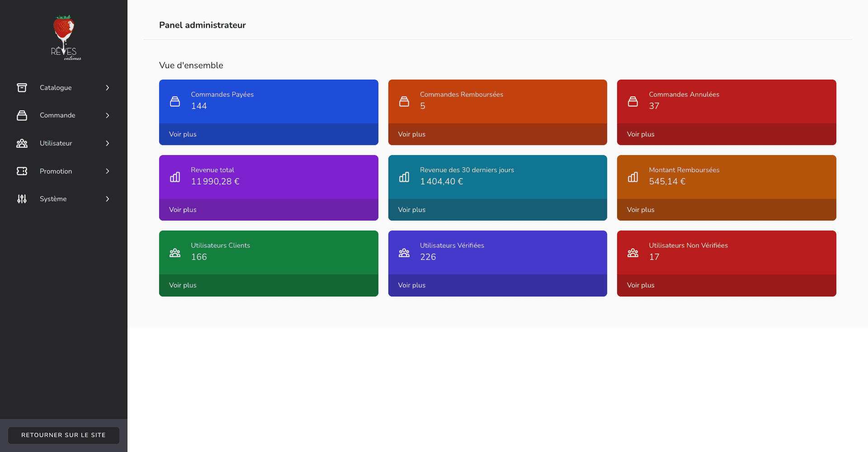868x452 pixels.
Task: Click the Commande basket icon in sidebar
Action: click(x=22, y=115)
